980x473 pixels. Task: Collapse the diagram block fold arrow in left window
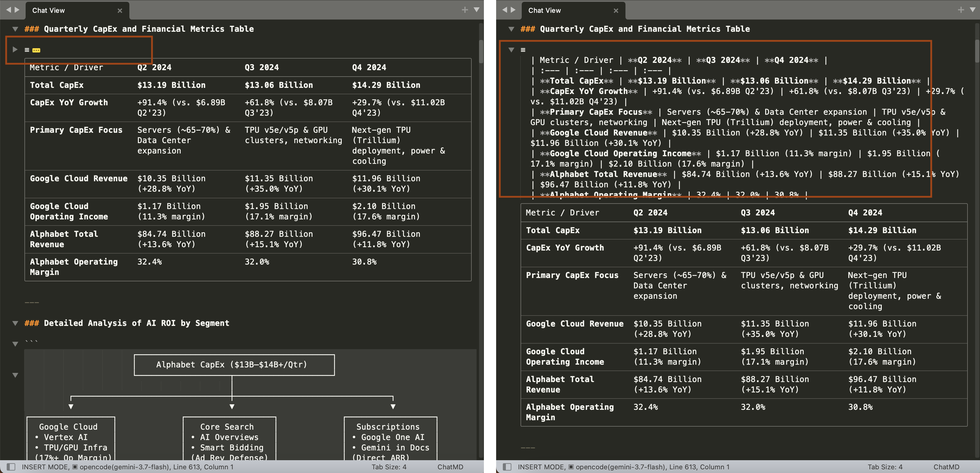pos(15,375)
